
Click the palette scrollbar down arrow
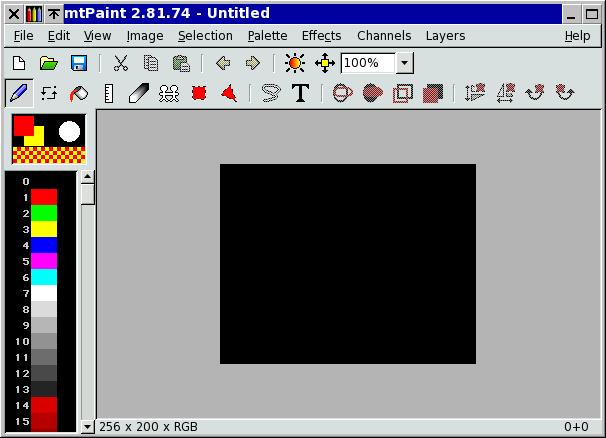click(x=87, y=427)
